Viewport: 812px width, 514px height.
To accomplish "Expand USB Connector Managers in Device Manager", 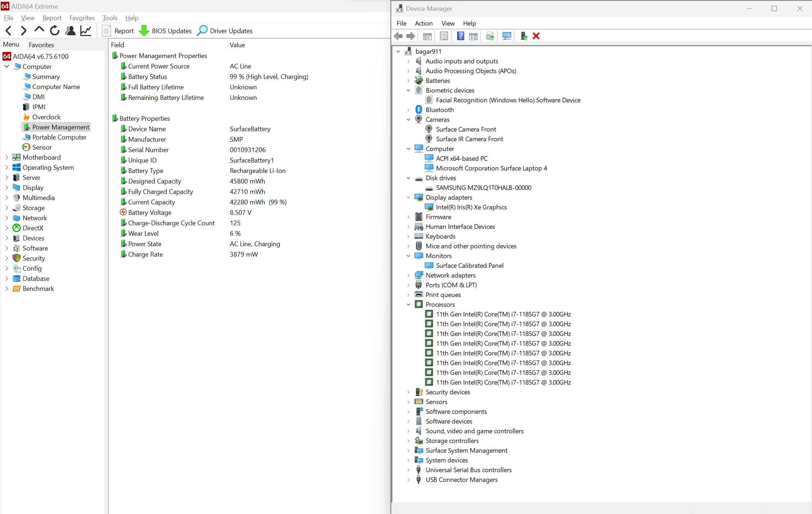I will click(x=408, y=480).
